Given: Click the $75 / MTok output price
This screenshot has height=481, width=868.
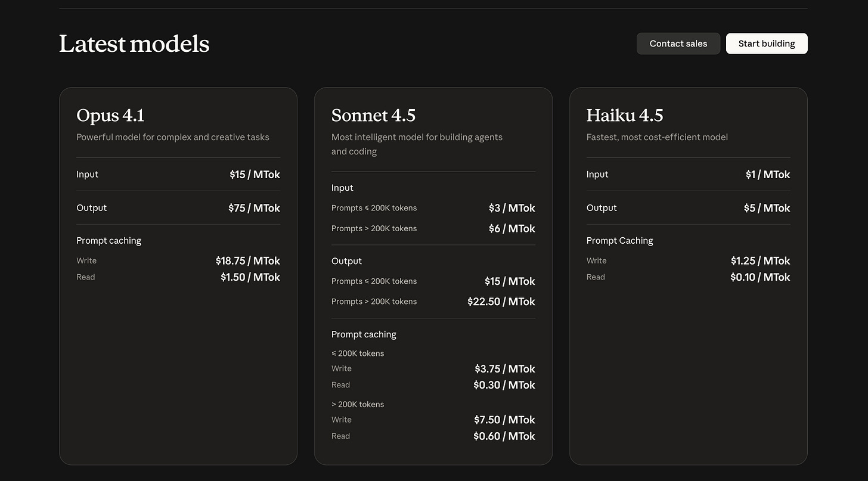Looking at the screenshot, I should click(x=254, y=208).
